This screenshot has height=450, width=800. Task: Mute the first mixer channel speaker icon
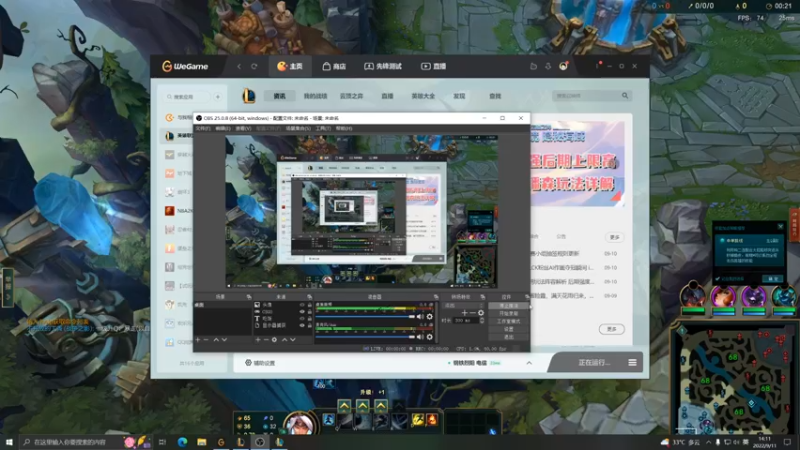pos(420,317)
